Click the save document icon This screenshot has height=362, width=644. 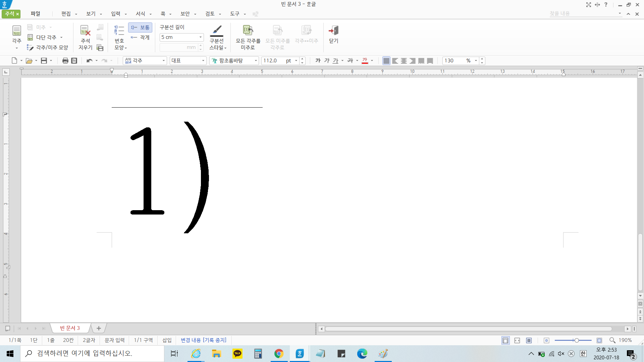tap(44, 61)
